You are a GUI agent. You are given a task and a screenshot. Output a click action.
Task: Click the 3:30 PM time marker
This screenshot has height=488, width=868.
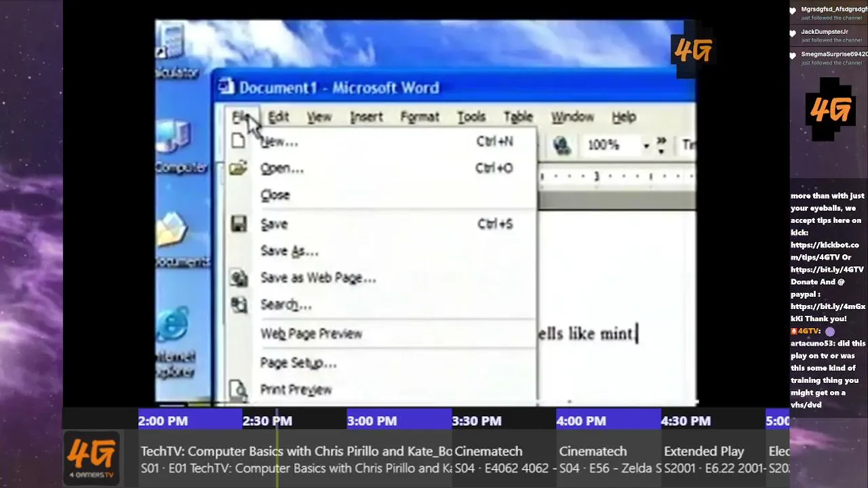pos(477,421)
